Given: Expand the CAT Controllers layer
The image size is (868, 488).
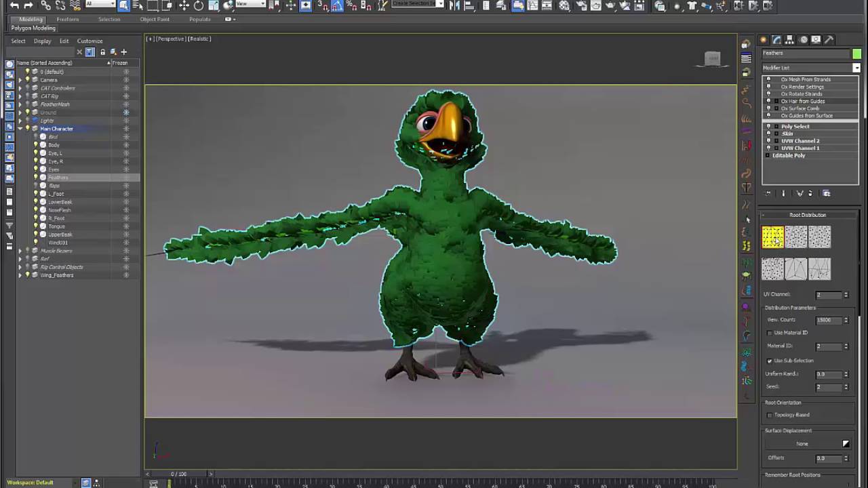Looking at the screenshot, I should [20, 88].
